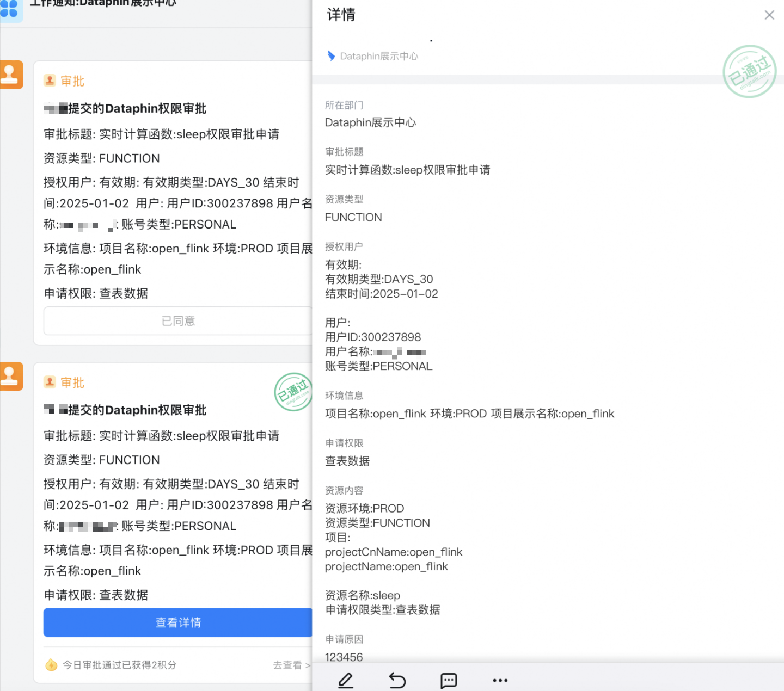This screenshot has height=691, width=784.
Task: Click the 项目名称:open_flink line in details panel
Action: point(469,414)
